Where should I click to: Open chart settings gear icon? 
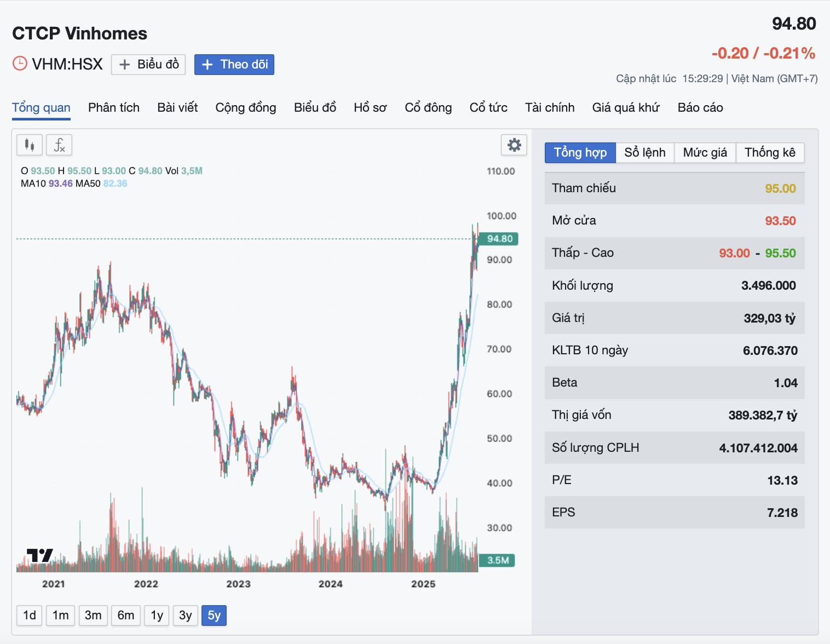[x=514, y=145]
